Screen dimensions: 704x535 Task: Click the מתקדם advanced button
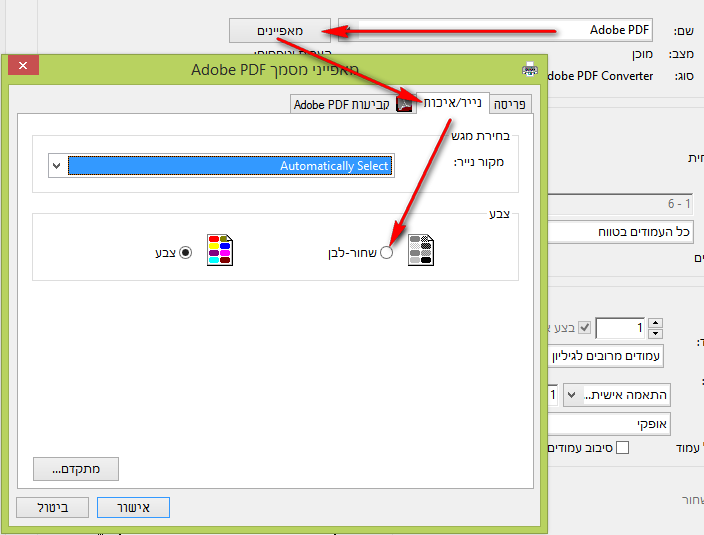(x=76, y=469)
